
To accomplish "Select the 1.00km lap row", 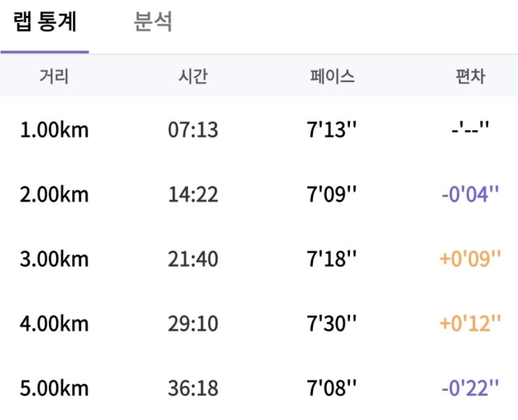I will [x=259, y=130].
